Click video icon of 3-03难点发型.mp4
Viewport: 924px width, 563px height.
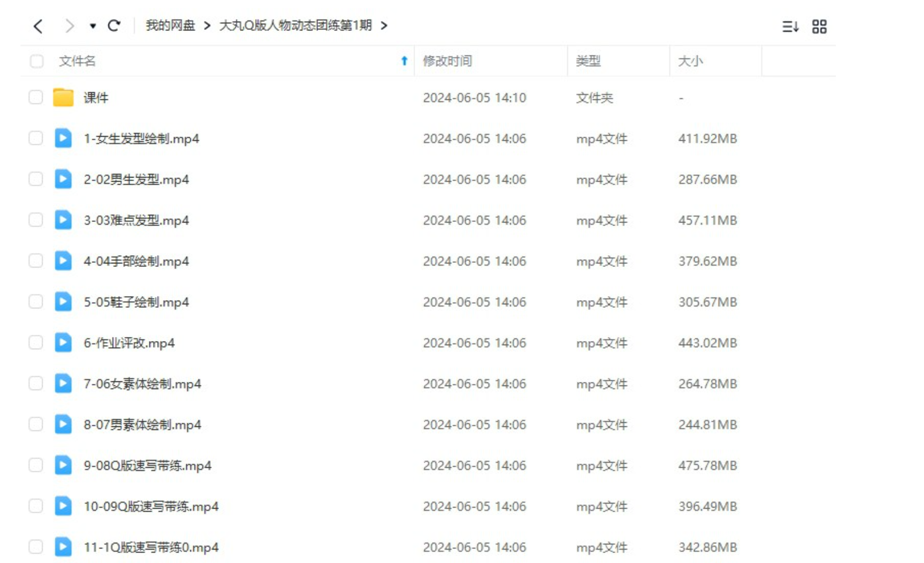pos(63,220)
